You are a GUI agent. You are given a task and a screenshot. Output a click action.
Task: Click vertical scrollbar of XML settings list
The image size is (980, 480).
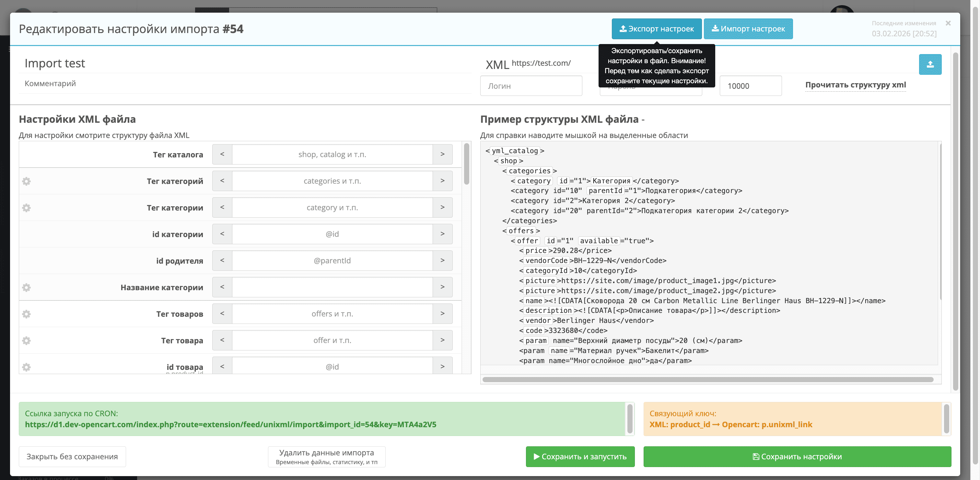pos(466,164)
